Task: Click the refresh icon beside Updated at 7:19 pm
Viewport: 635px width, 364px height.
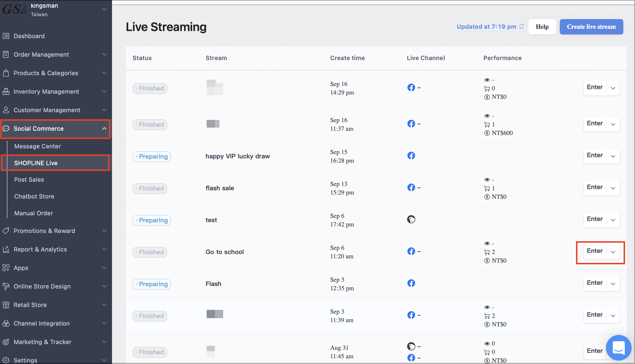Action: coord(522,26)
